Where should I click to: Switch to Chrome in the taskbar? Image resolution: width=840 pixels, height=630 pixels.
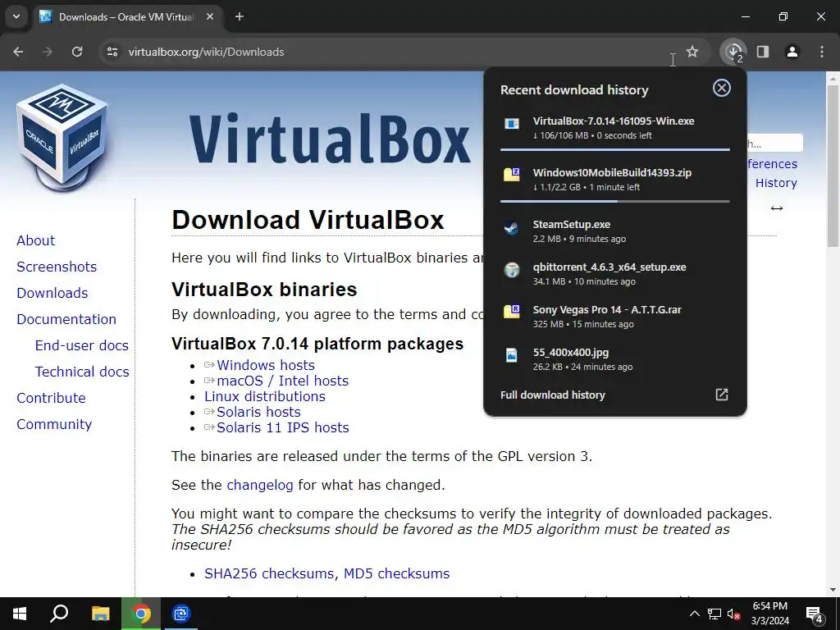coord(141,614)
